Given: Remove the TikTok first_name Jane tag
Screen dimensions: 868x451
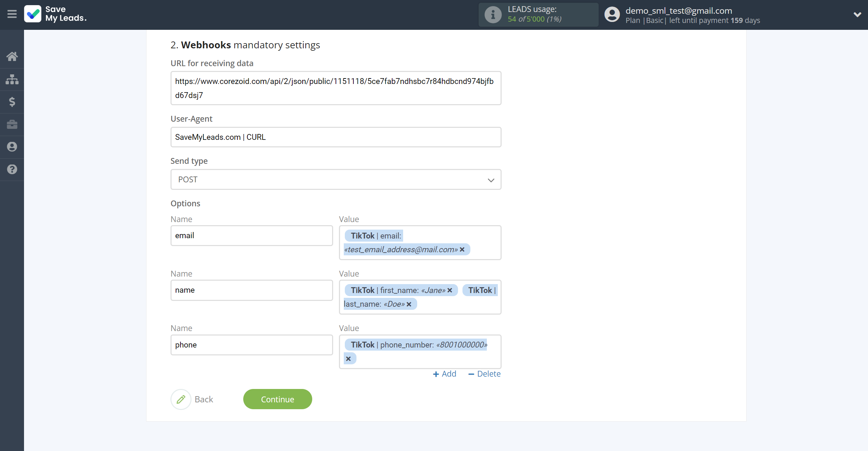Looking at the screenshot, I should [x=450, y=290].
